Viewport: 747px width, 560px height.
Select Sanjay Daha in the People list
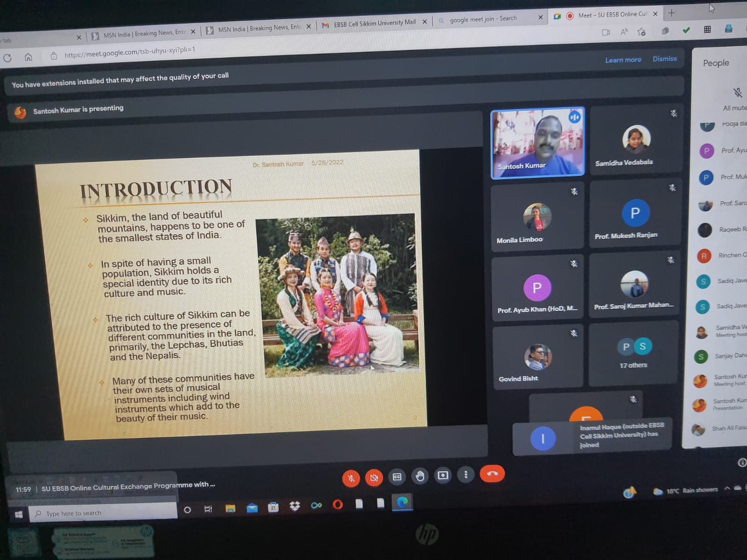tap(720, 356)
